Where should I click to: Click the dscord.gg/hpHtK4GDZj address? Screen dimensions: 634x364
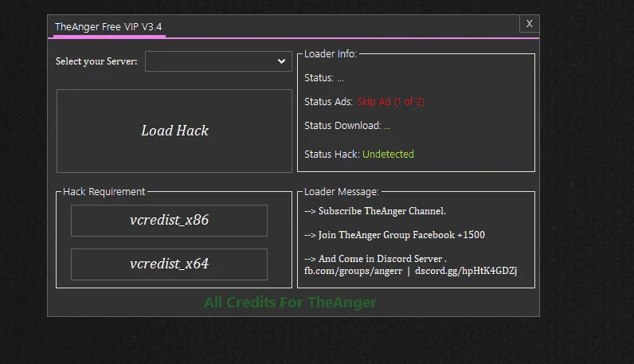pyautogui.click(x=466, y=271)
